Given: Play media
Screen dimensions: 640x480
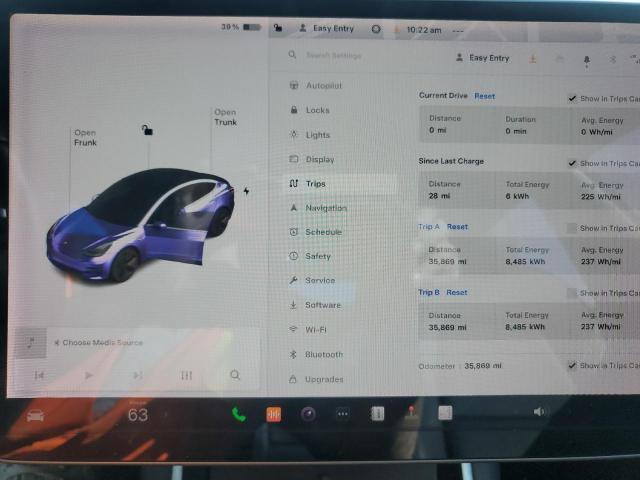Looking at the screenshot, I should tap(89, 375).
